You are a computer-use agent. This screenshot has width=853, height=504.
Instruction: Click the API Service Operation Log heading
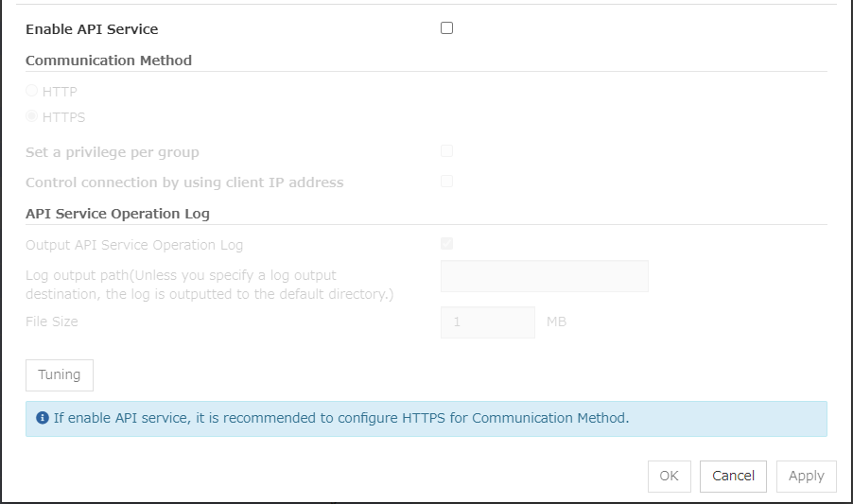117,214
